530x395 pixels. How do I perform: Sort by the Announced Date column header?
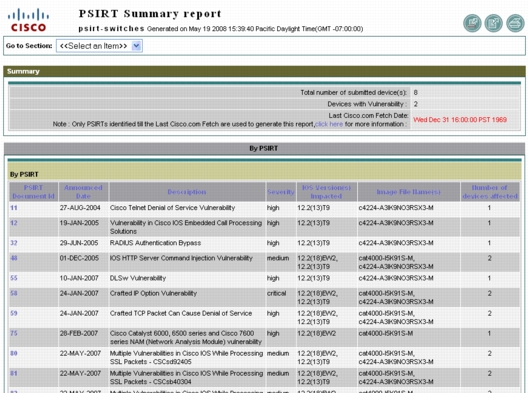[x=83, y=192]
